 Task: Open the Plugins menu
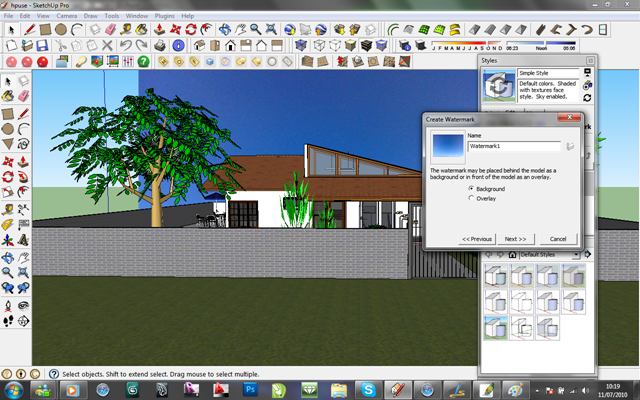click(164, 16)
